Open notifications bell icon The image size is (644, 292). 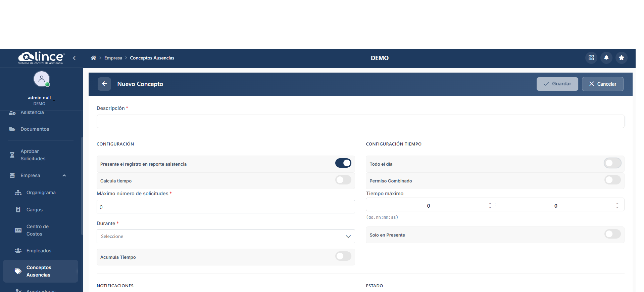pos(606,58)
